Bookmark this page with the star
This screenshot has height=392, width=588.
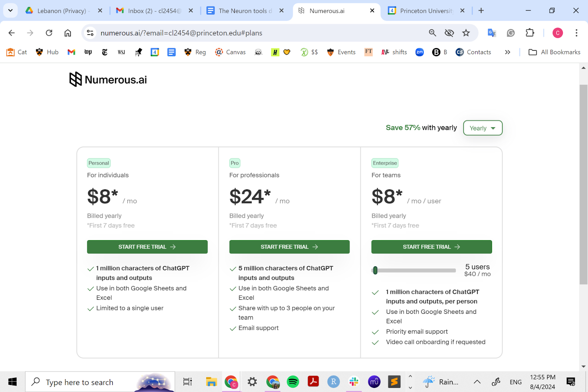[466, 33]
